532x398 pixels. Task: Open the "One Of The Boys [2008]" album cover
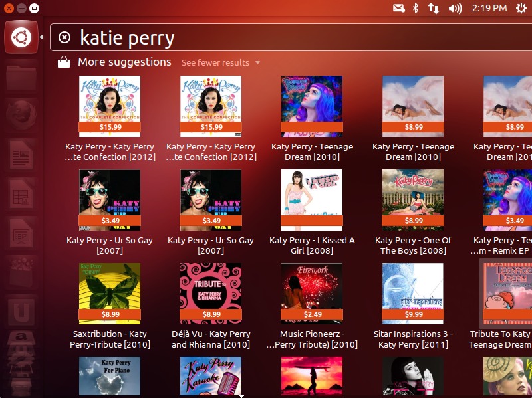(413, 200)
